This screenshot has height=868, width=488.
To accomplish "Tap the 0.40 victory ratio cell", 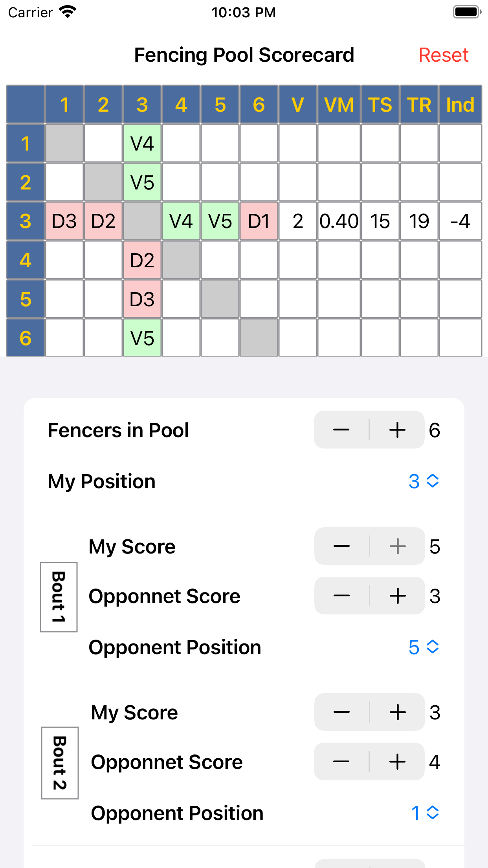I will (x=339, y=221).
